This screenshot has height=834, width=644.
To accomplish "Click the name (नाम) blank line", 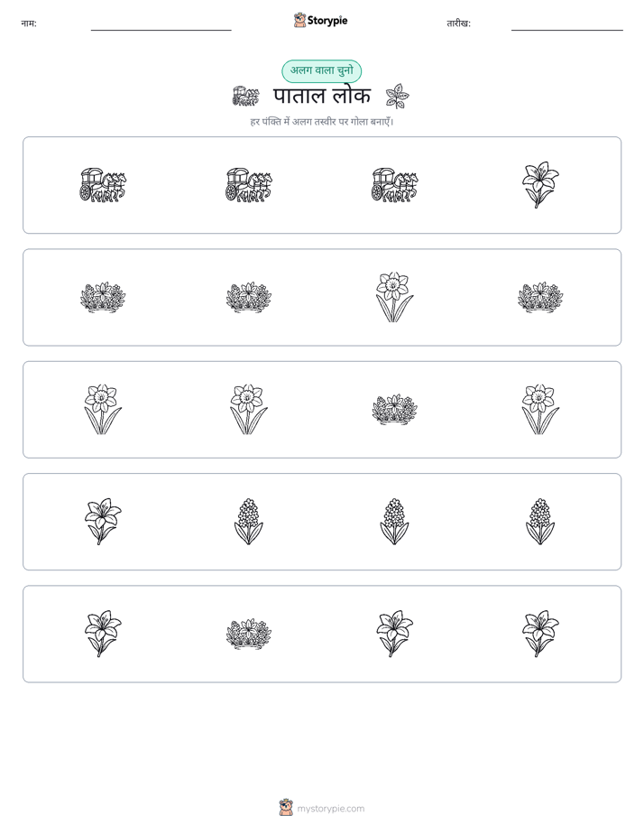I will [161, 30].
